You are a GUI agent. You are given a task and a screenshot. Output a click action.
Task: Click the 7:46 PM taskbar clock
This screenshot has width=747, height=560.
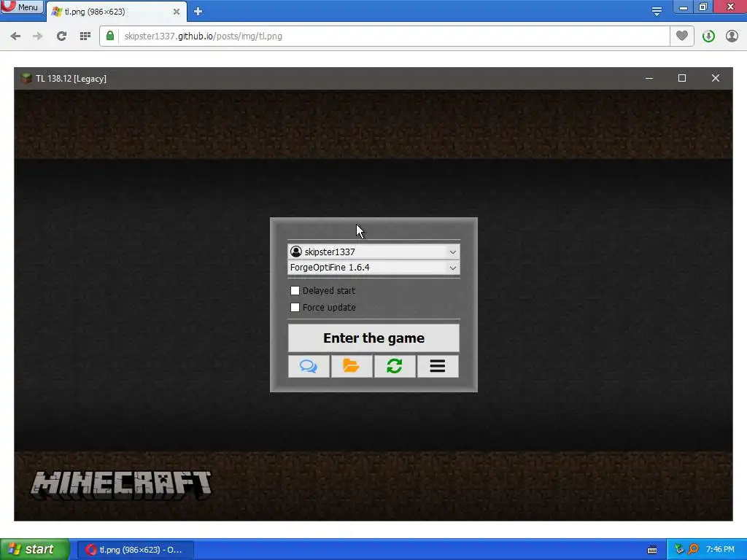click(720, 550)
